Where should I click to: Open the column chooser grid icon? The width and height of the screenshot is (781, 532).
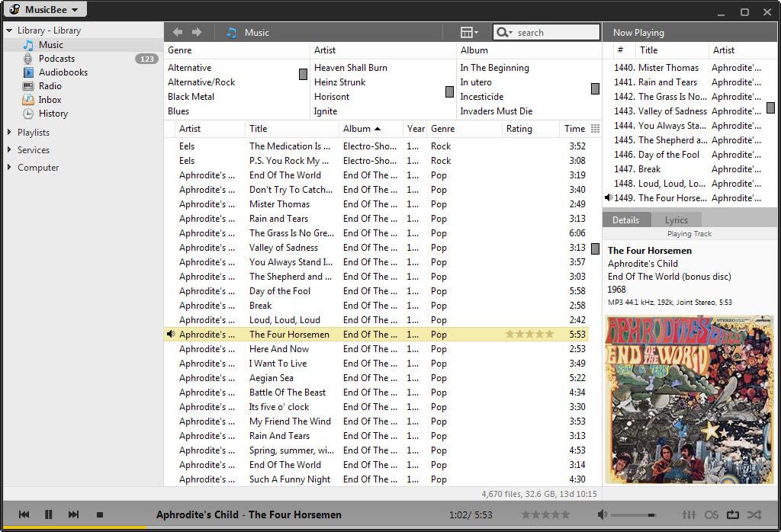pyautogui.click(x=596, y=129)
